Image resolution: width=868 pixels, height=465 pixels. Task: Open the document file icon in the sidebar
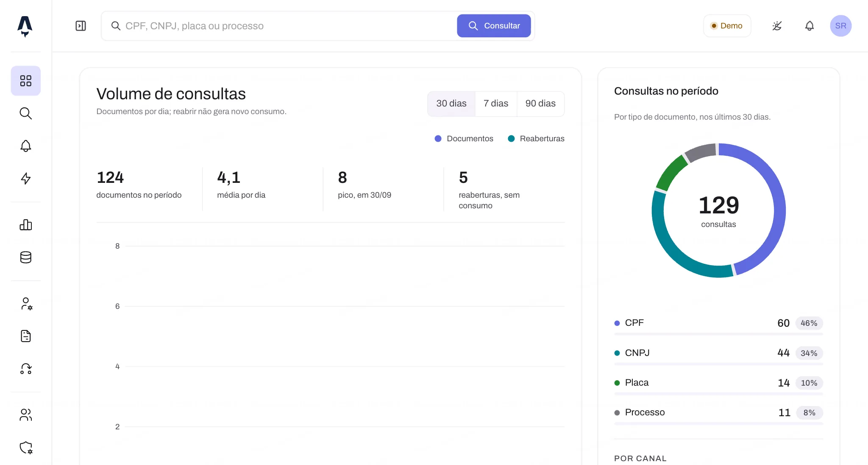26,336
